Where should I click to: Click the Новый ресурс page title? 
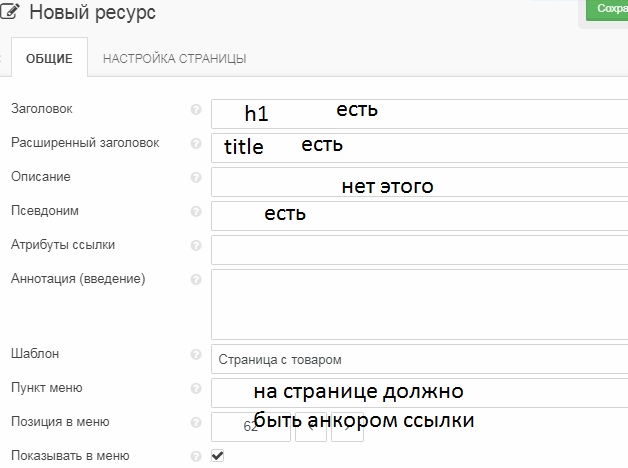point(93,12)
